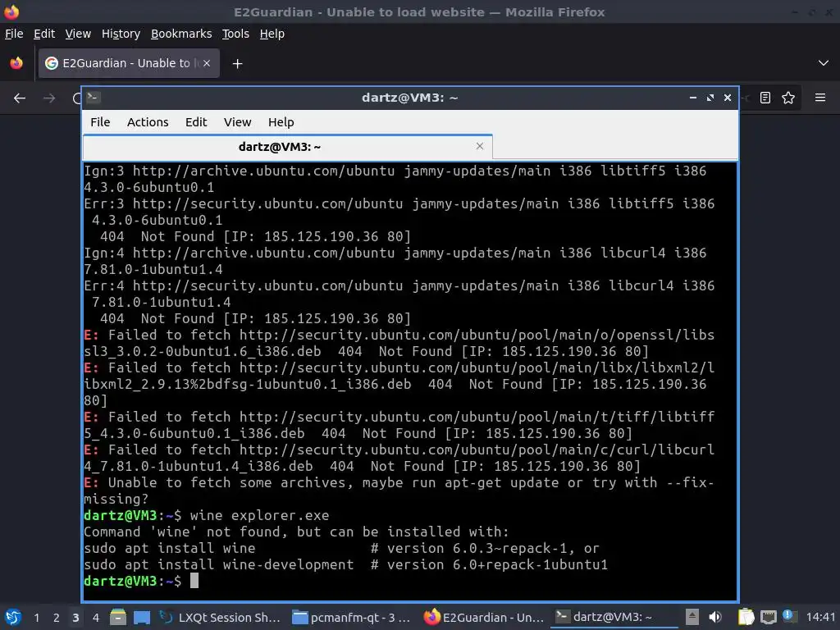
Task: Go back in Firefox
Action: tap(20, 98)
